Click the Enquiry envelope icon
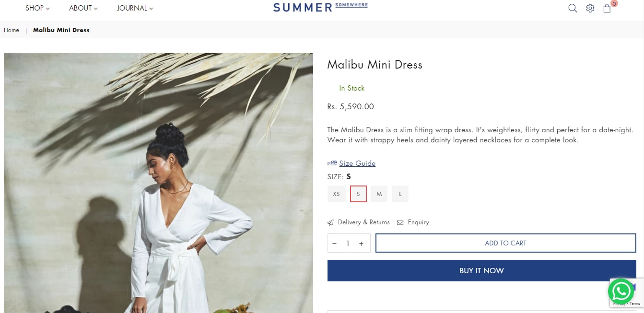This screenshot has width=644, height=313. [x=400, y=222]
